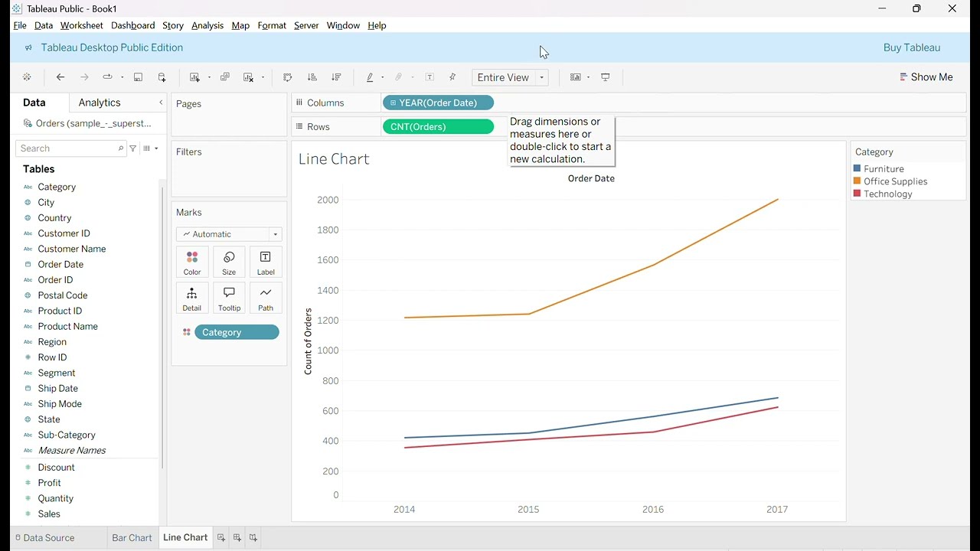
Task: Open clear sheet dropdown arrow
Action: click(263, 77)
